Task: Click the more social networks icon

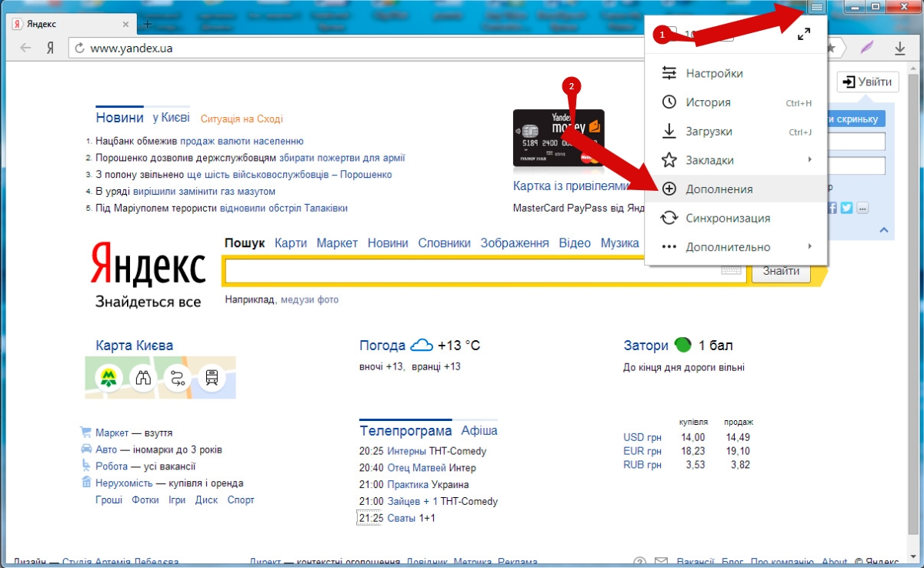Action: coord(862,208)
